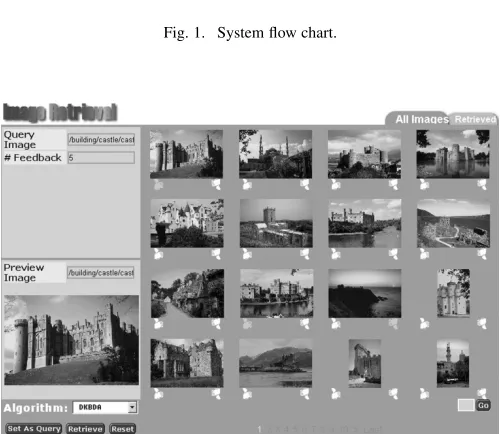Select the castle reflected in water thumbnail
500x434 pixels.
(276, 293)
